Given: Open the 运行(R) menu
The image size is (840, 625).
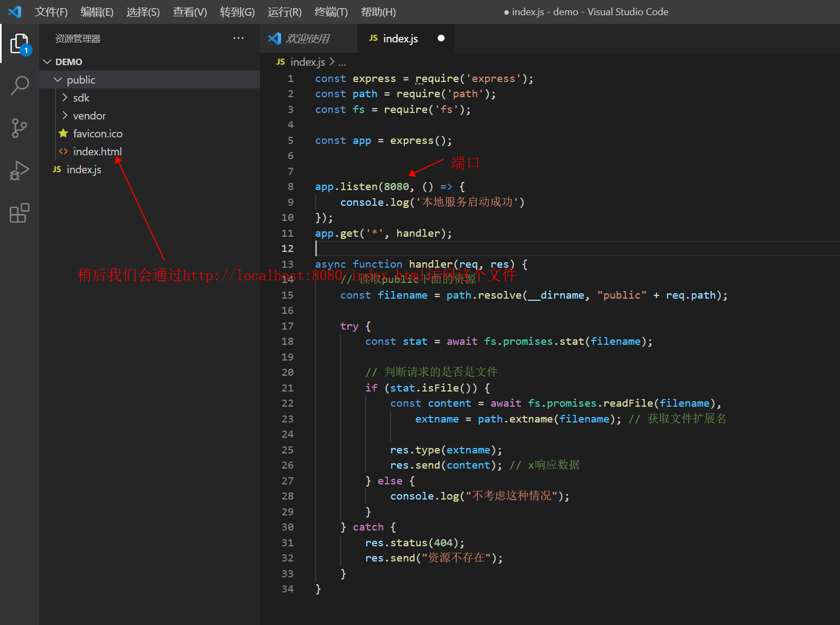Looking at the screenshot, I should [284, 12].
